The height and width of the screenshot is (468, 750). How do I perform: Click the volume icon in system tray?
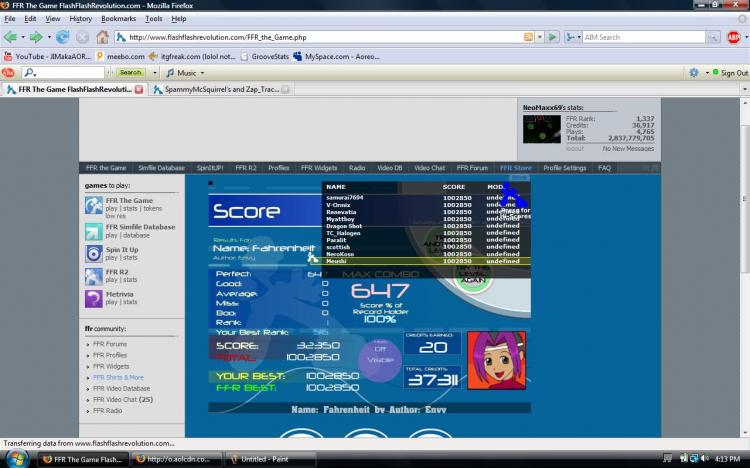click(704, 458)
